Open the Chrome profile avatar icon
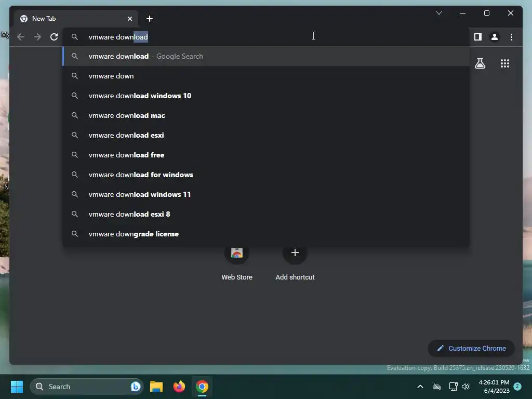 click(495, 37)
